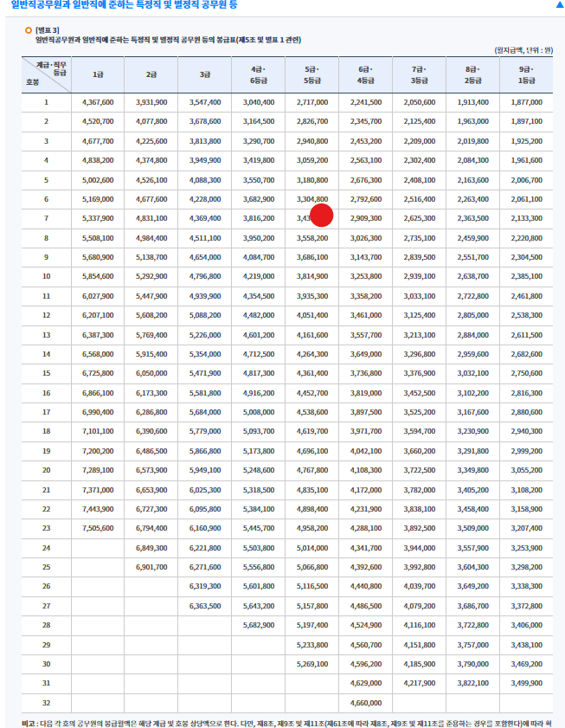
Task: Click the 4,361,400 cell in row 15
Action: [x=312, y=373]
